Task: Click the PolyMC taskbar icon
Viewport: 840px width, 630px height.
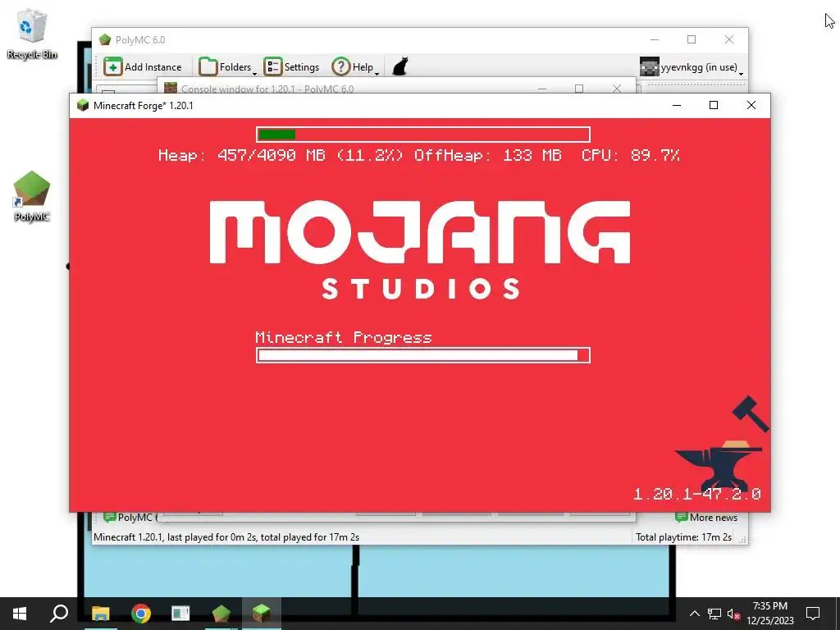Action: coord(221,614)
